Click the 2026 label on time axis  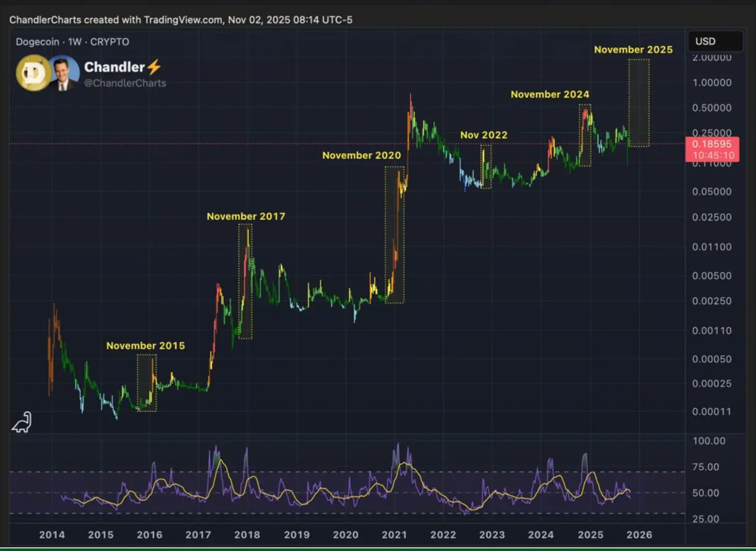[x=639, y=534]
